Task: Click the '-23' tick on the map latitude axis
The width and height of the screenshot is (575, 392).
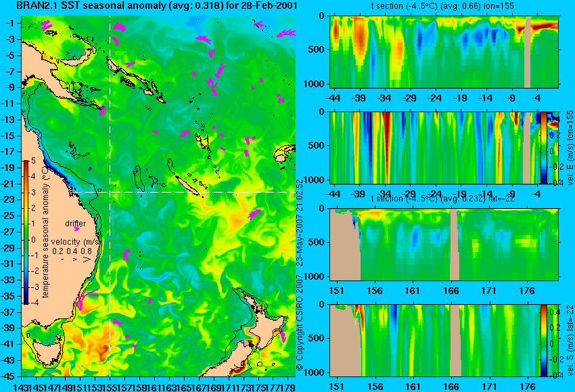Action: click(x=7, y=199)
